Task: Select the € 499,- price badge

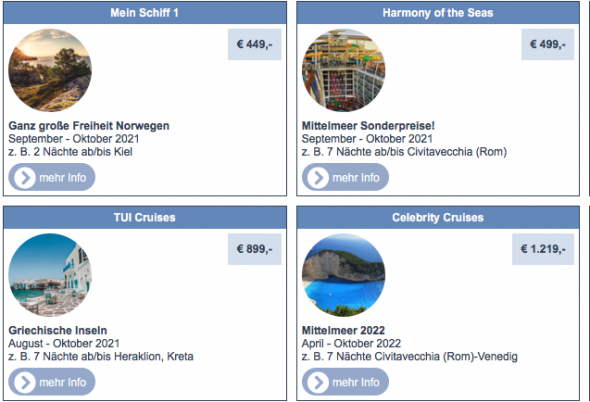Action: (548, 44)
